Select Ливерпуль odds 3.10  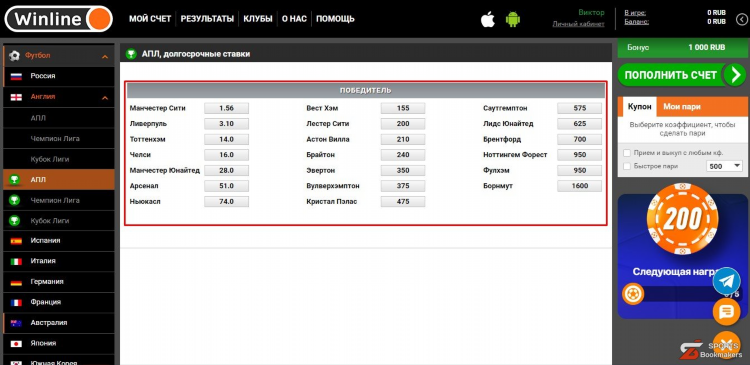pyautogui.click(x=226, y=123)
